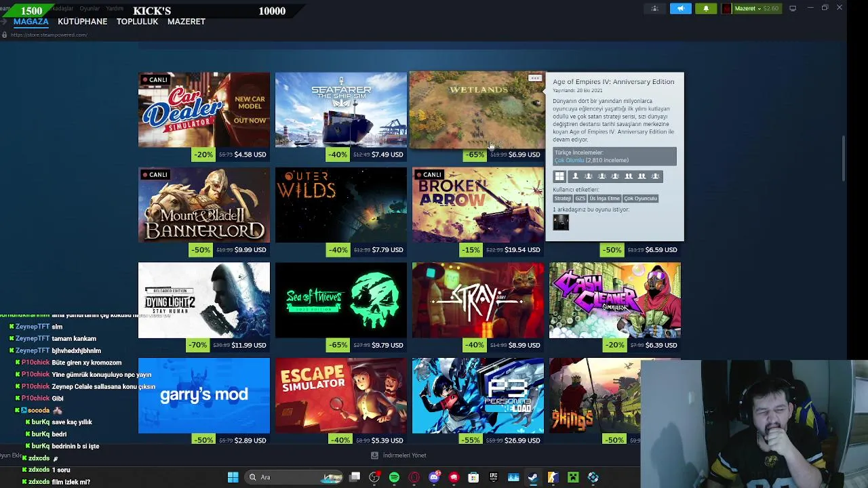Click the Windows platform icon in the tooltip
Screen dimensions: 868x488
coord(559,176)
